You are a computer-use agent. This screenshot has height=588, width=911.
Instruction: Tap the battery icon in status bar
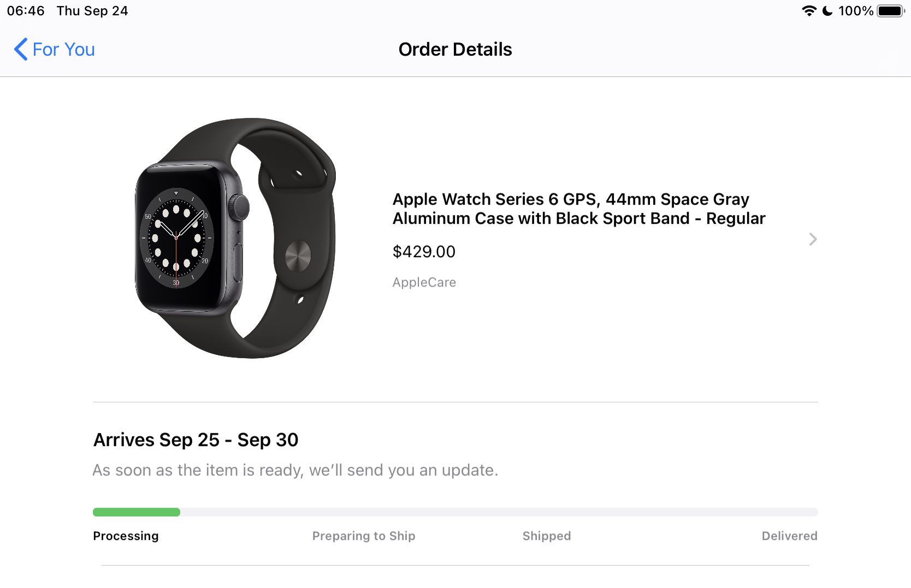tap(890, 11)
